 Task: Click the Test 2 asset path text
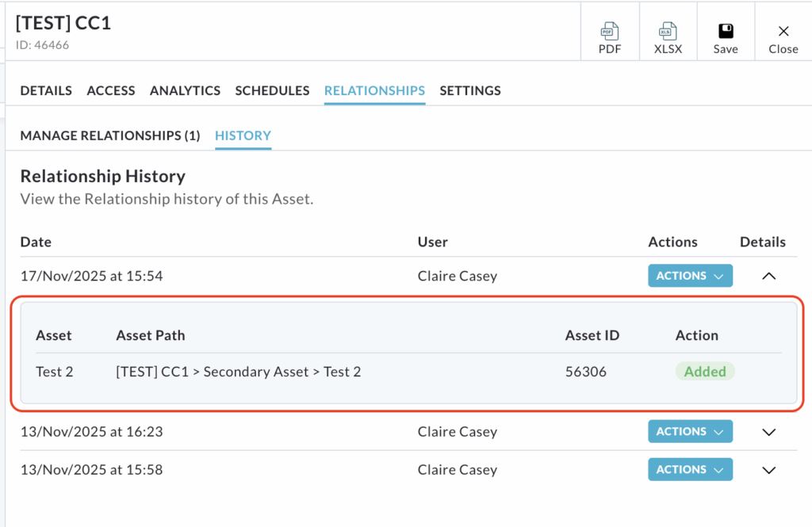pos(238,371)
